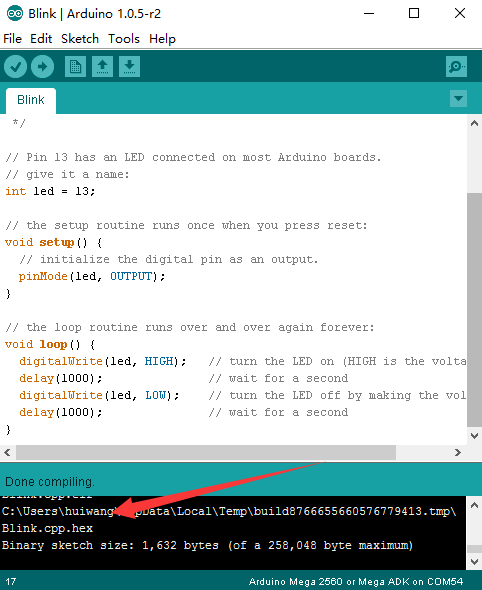This screenshot has width=482, height=590.
Task: Click the 'Done compiling.' status message
Action: pyautogui.click(x=50, y=482)
